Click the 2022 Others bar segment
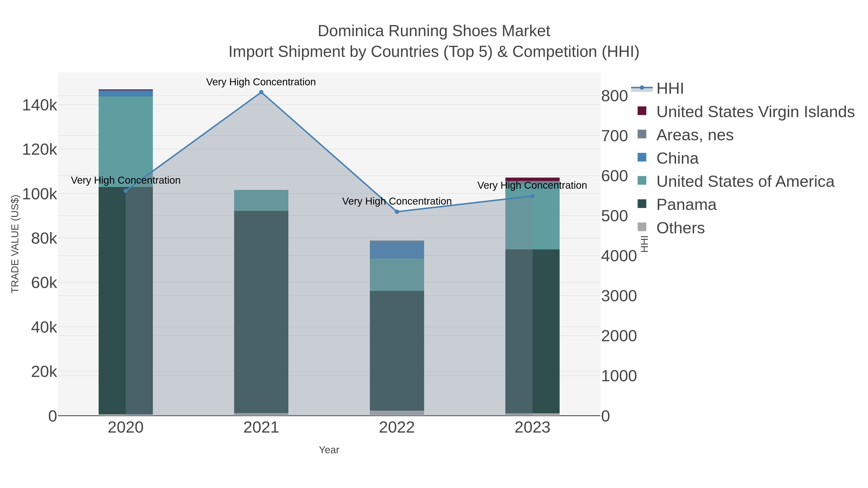 (397, 413)
